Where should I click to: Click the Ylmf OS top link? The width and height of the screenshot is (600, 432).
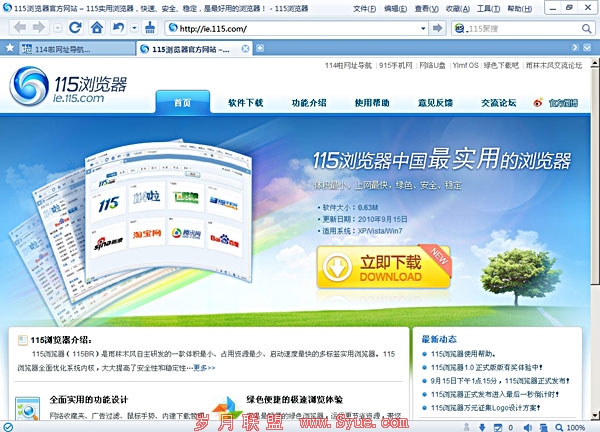[466, 65]
